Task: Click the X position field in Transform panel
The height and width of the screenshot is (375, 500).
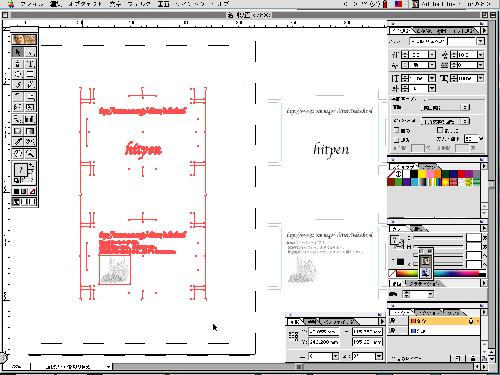Action: tap(324, 332)
